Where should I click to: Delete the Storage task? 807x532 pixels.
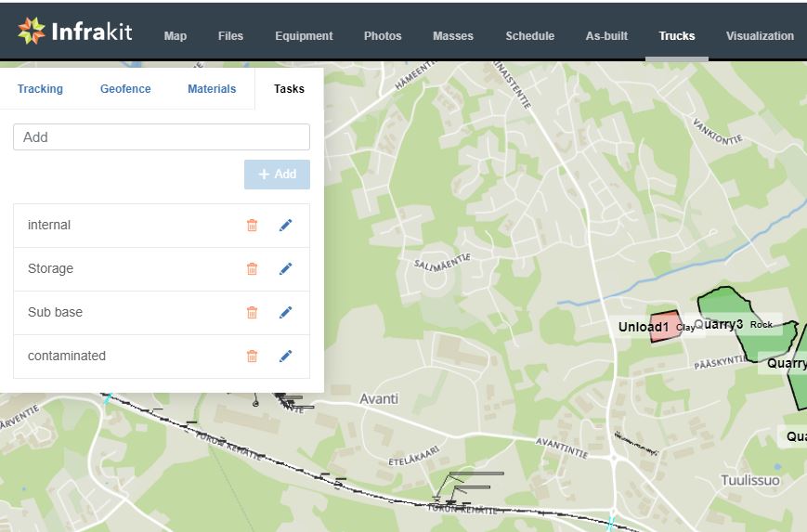[x=253, y=268]
